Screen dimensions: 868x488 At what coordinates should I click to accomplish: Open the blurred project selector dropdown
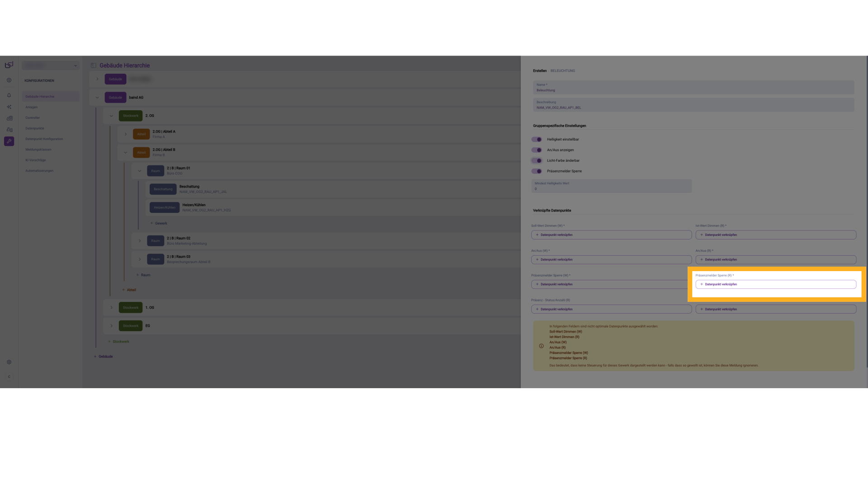coord(50,66)
